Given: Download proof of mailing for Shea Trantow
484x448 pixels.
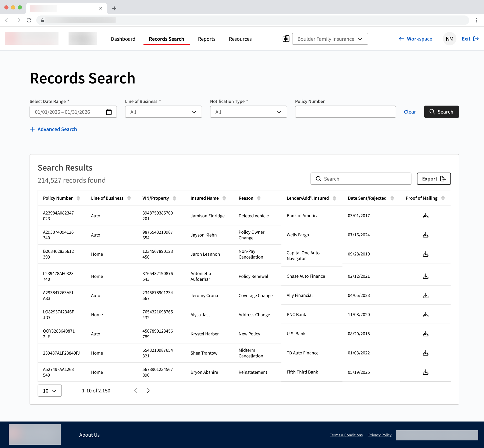Looking at the screenshot, I should pyautogui.click(x=426, y=353).
